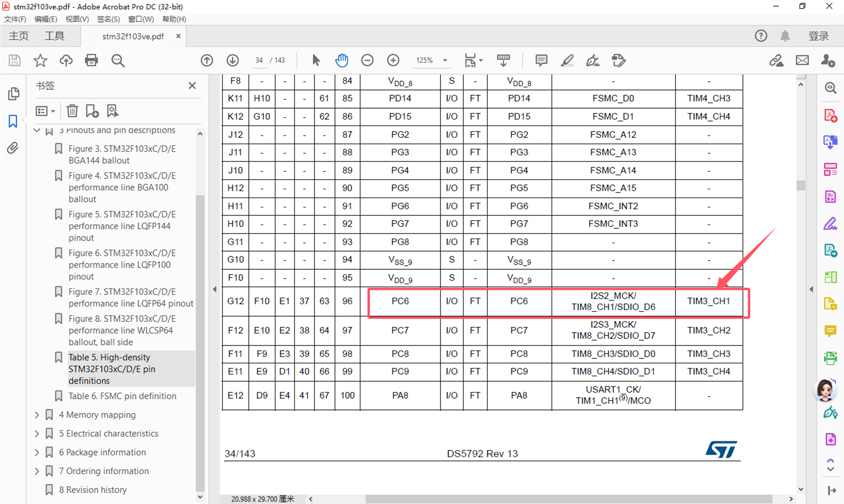Click the page number input field
The width and height of the screenshot is (844, 504).
(x=259, y=60)
